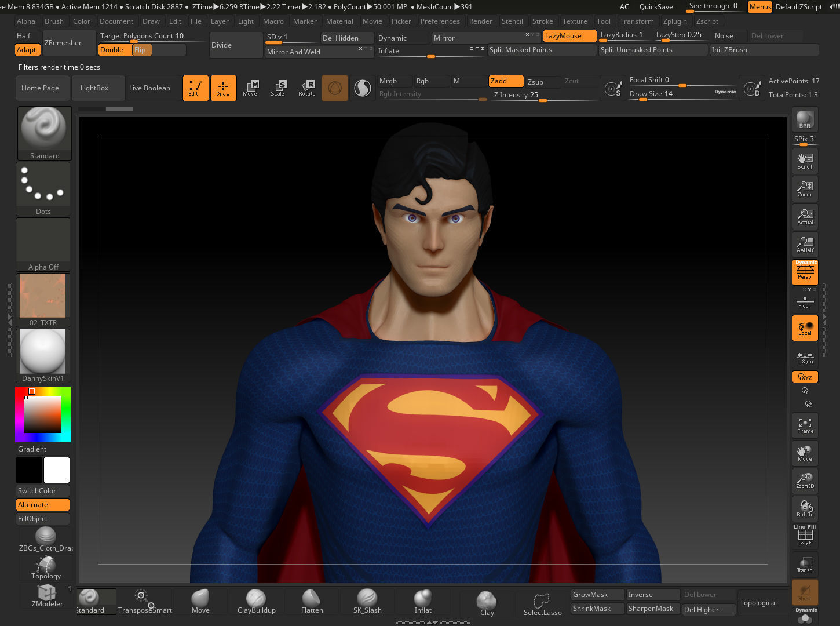The image size is (840, 626).
Task: Click the Mirror And Weld button
Action: pyautogui.click(x=319, y=52)
